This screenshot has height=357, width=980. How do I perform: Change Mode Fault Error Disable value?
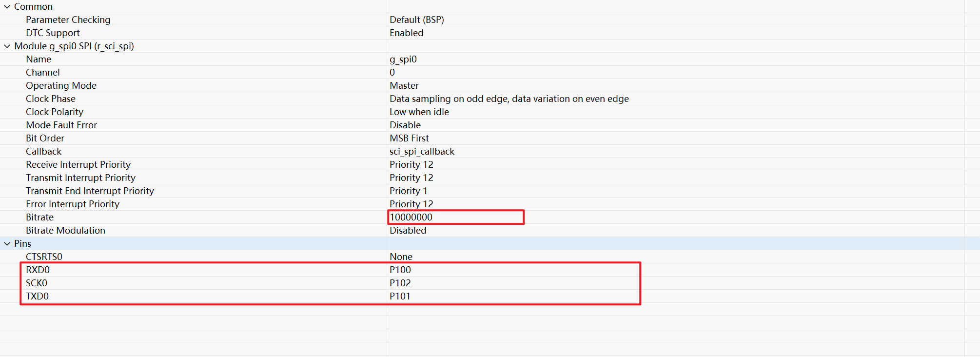click(x=405, y=125)
